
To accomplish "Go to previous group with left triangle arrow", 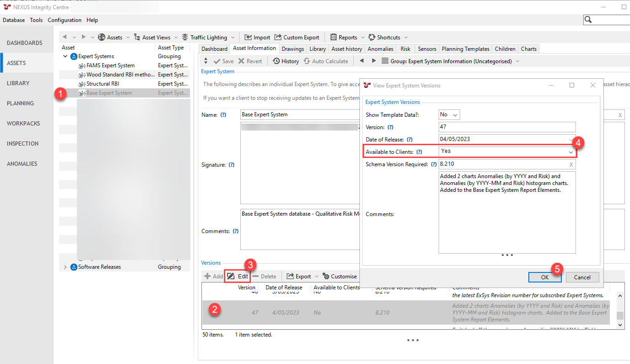I will point(362,61).
